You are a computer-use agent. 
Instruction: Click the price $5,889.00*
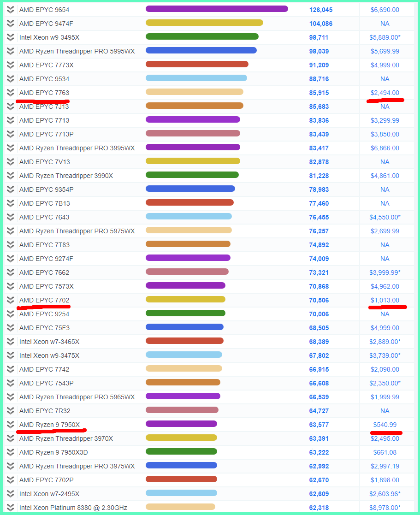pos(385,37)
